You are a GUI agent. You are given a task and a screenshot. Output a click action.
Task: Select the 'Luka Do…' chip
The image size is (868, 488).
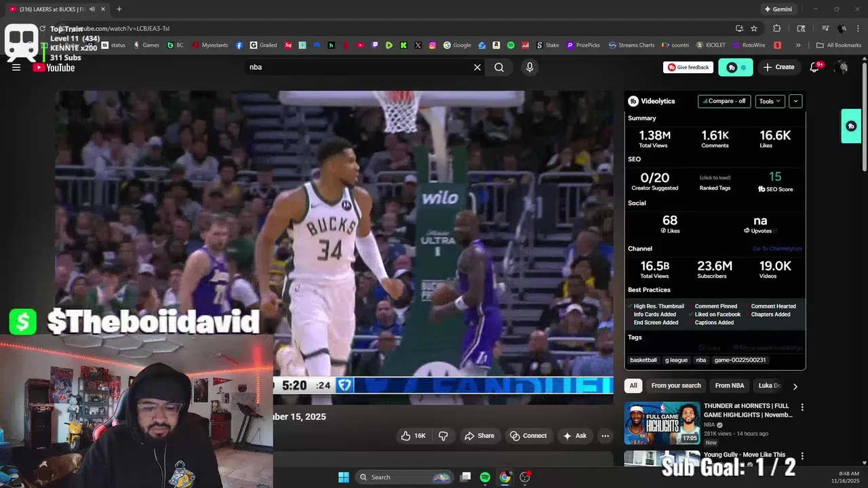770,386
